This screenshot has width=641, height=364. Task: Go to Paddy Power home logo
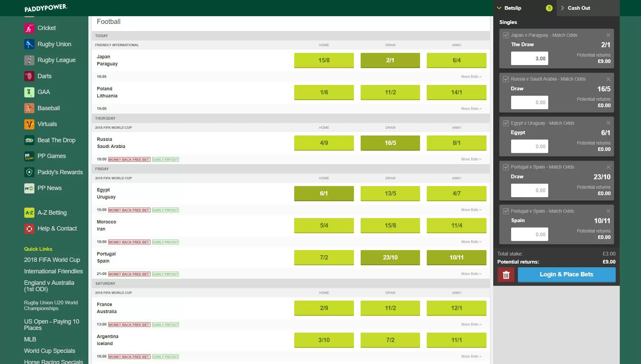point(46,7)
